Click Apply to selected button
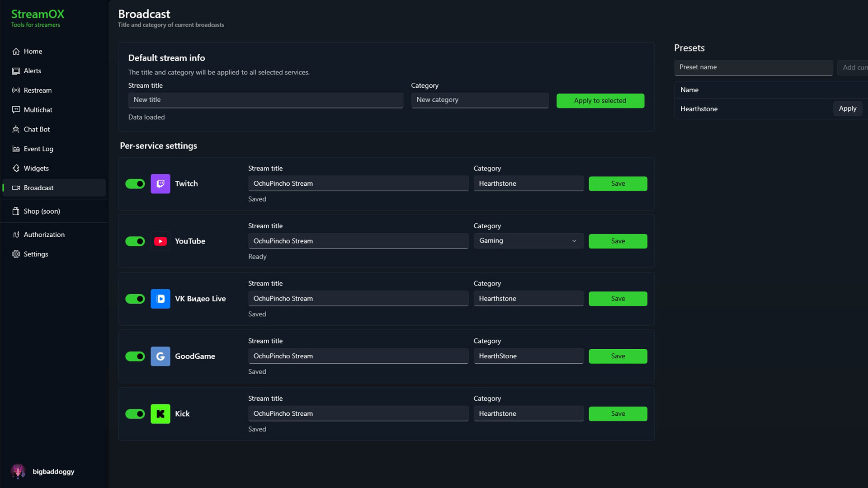The image size is (868, 488). point(600,101)
